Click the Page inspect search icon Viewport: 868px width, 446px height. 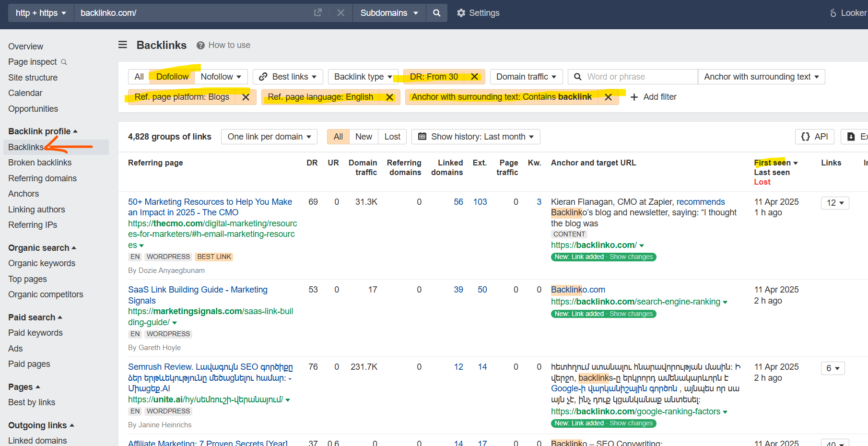(x=64, y=62)
